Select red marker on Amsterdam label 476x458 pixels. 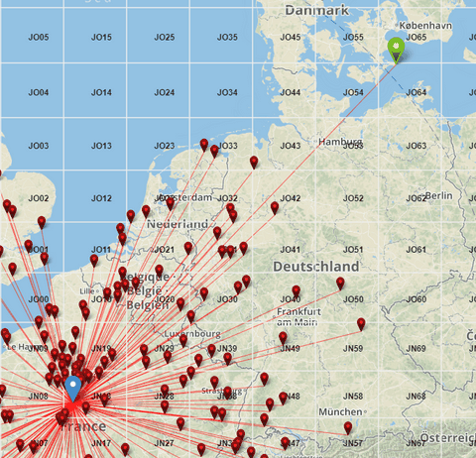pyautogui.click(x=170, y=204)
